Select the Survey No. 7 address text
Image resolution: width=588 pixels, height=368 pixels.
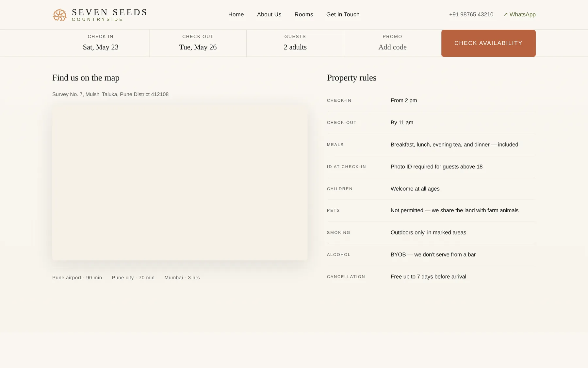click(110, 94)
